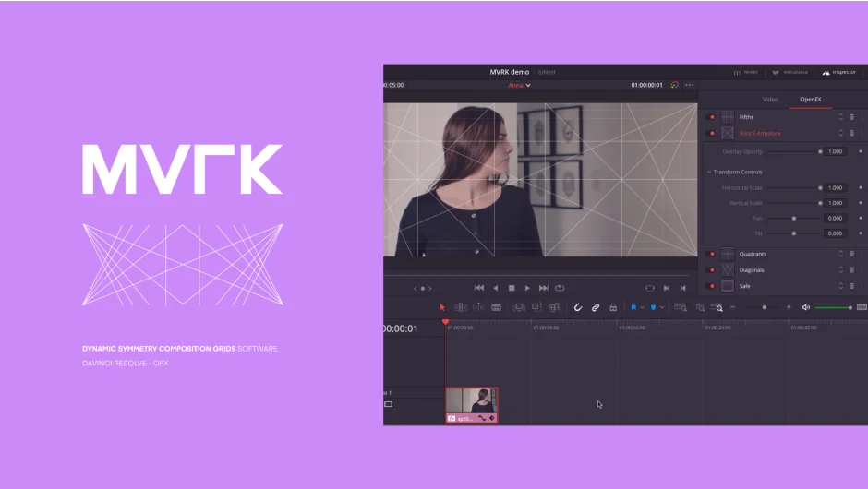Viewport: 868px width, 489px height.
Task: Disable the Safe effect toggle
Action: 712,286
